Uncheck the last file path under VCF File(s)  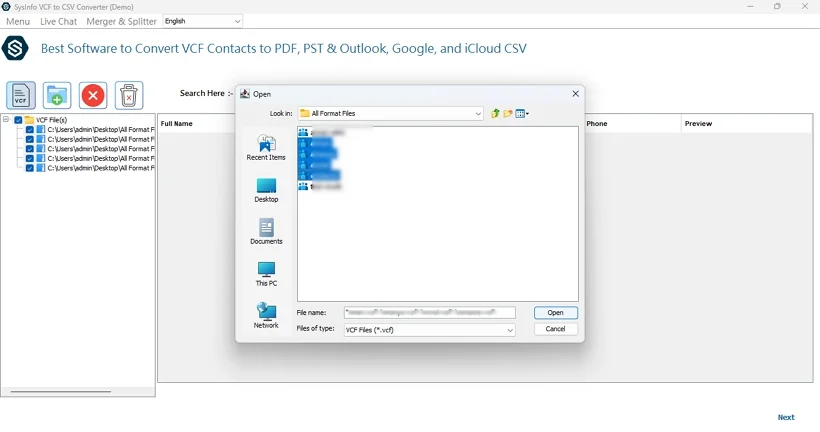coord(29,168)
